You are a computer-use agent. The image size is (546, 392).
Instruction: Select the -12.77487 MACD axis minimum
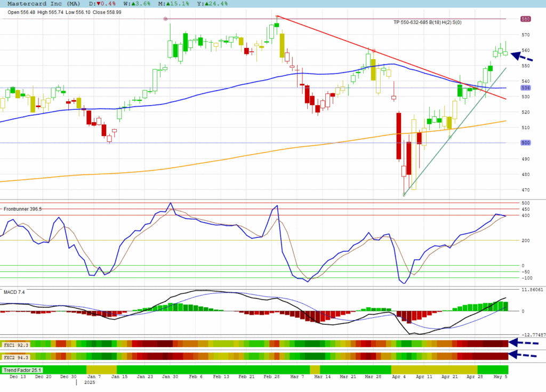coord(533,335)
